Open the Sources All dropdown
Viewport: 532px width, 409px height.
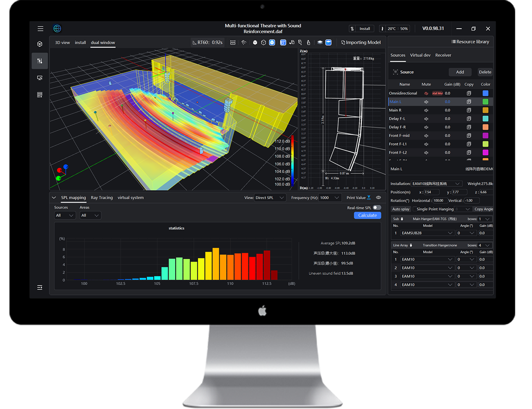[x=65, y=216]
